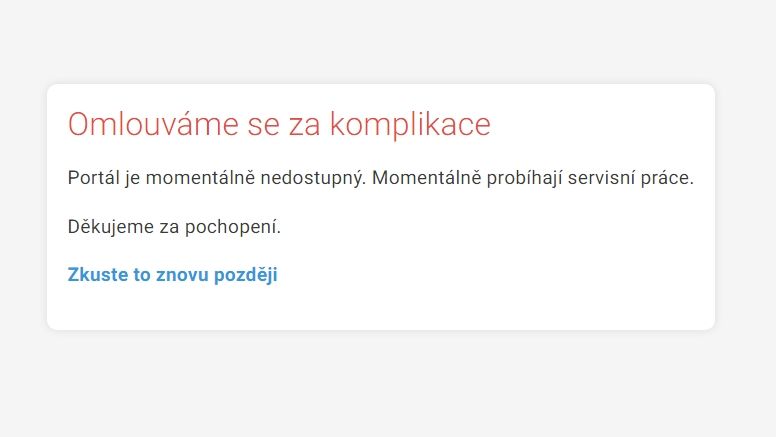Viewport: 776px width, 437px height.
Task: Click the word 'nedostupný' in the message
Action: click(313, 178)
